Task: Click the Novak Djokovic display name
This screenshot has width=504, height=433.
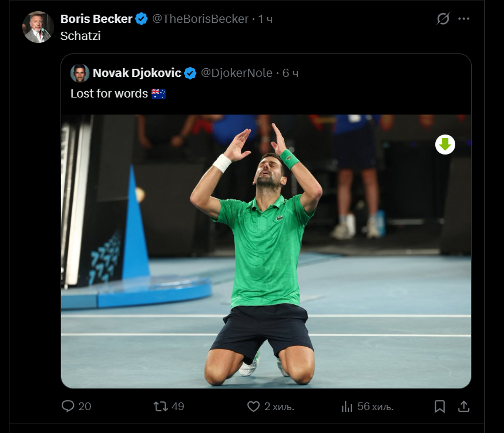Action: coord(137,73)
